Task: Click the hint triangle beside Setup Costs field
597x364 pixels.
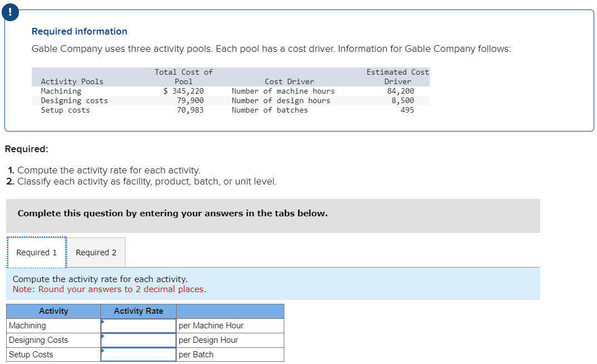Action: coord(103,351)
